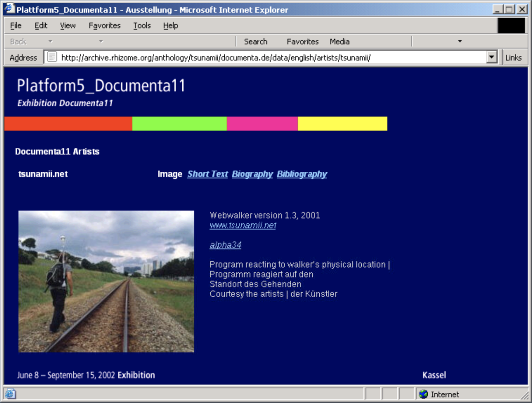Click the Internet zone icon in status bar
The image size is (532, 403).
click(x=423, y=394)
